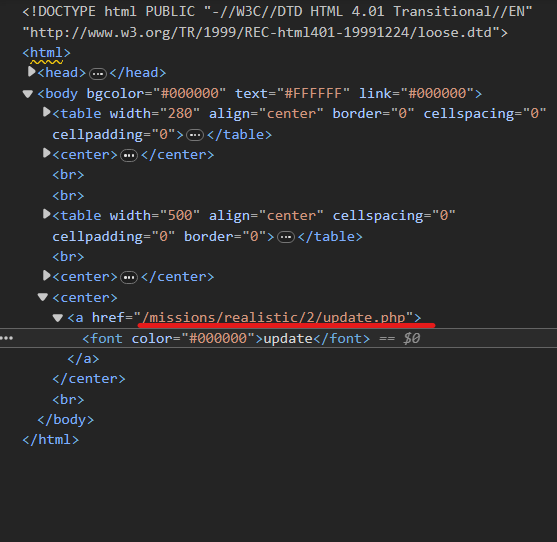Expand the collapsed head element arrow
The width and height of the screenshot is (557, 542).
click(x=32, y=72)
